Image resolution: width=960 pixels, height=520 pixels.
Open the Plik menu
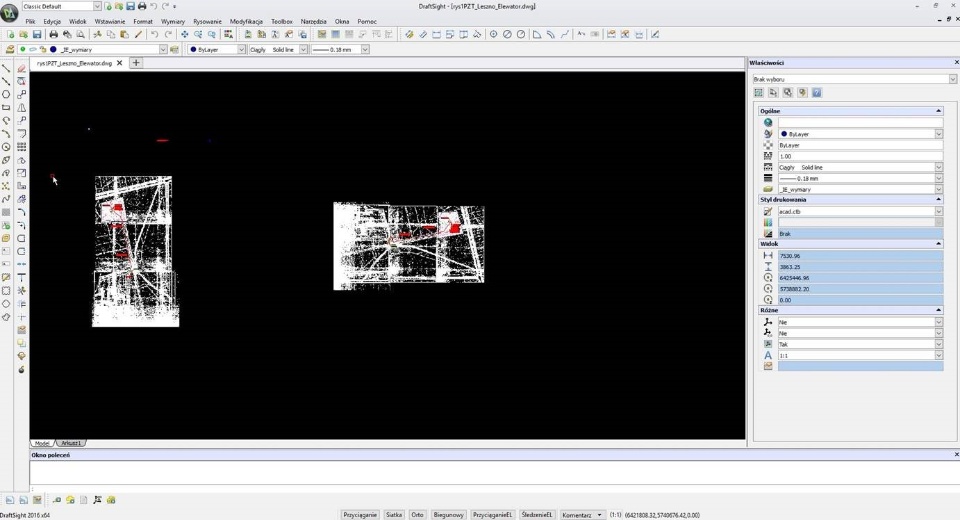coord(30,21)
